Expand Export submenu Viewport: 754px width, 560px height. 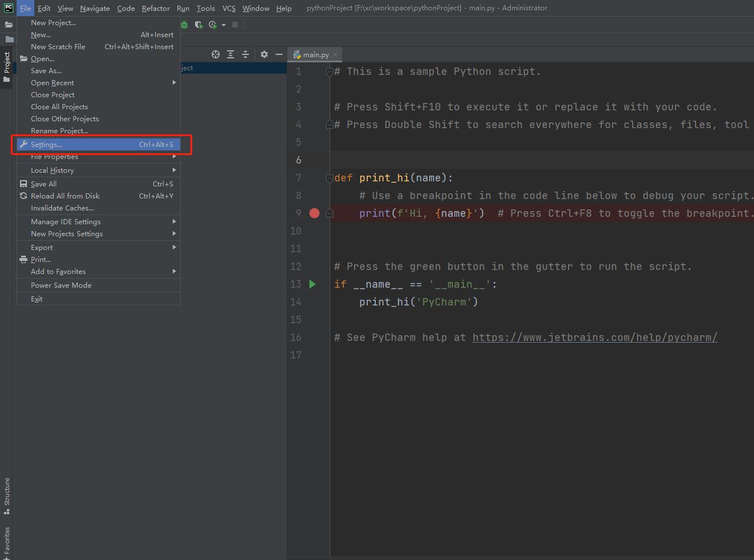click(x=99, y=248)
